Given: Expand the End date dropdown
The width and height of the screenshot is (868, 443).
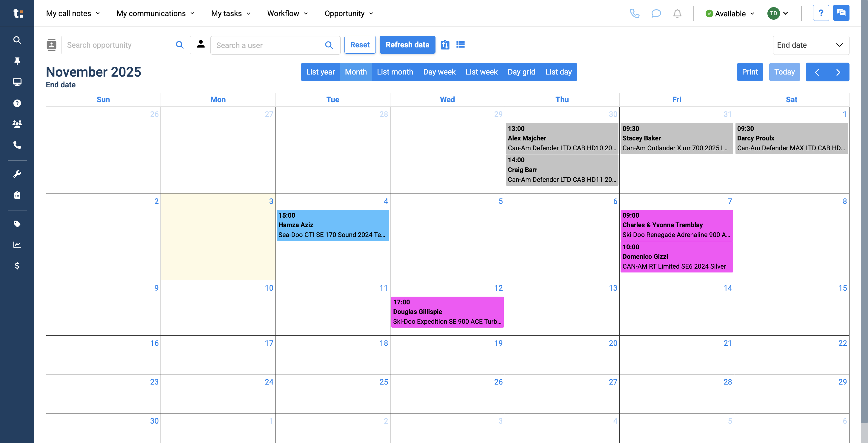Looking at the screenshot, I should pyautogui.click(x=811, y=45).
